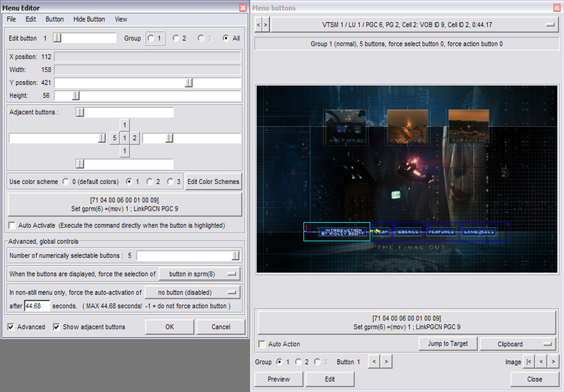Click the left adjacent button box 5
564x392 pixels.
click(x=114, y=138)
